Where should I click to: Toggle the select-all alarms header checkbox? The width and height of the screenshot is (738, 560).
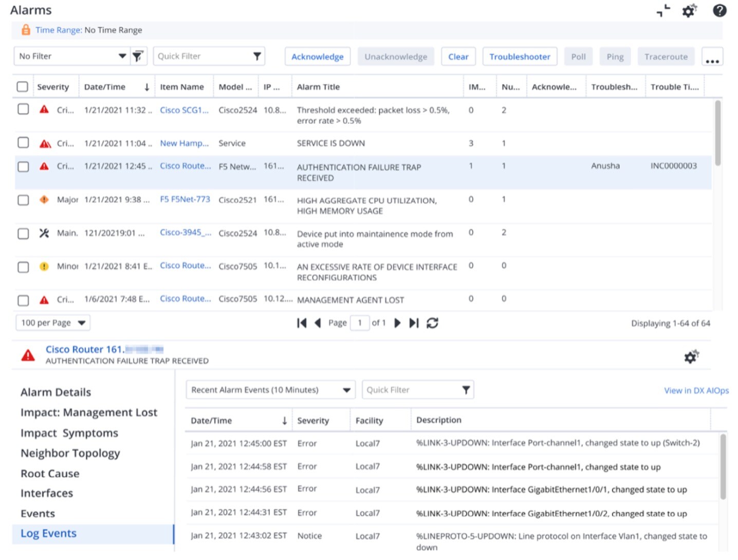coord(23,87)
